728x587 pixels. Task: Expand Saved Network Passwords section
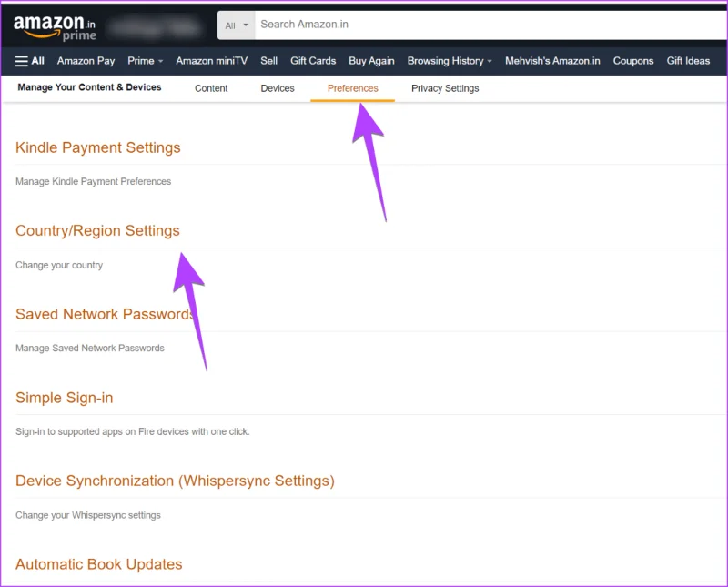click(106, 314)
